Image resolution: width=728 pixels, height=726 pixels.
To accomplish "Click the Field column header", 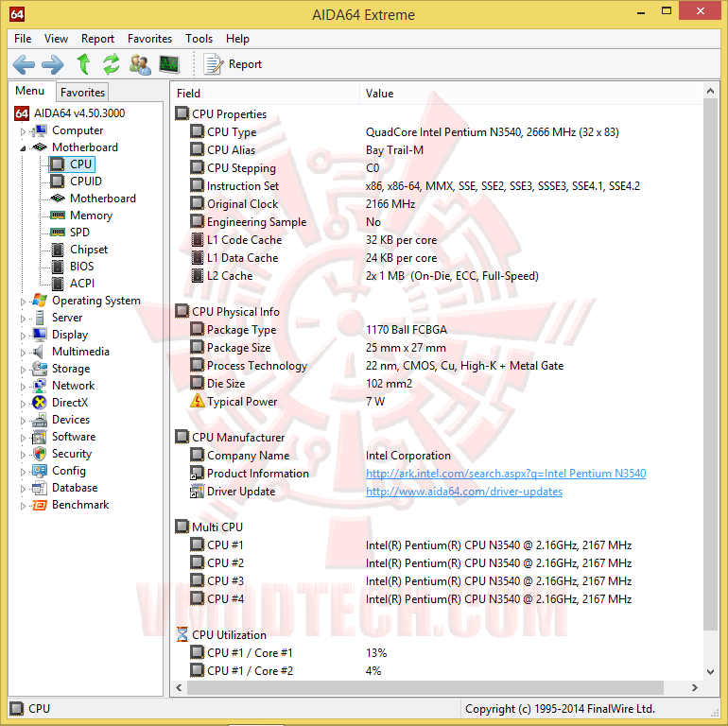I will click(x=265, y=94).
